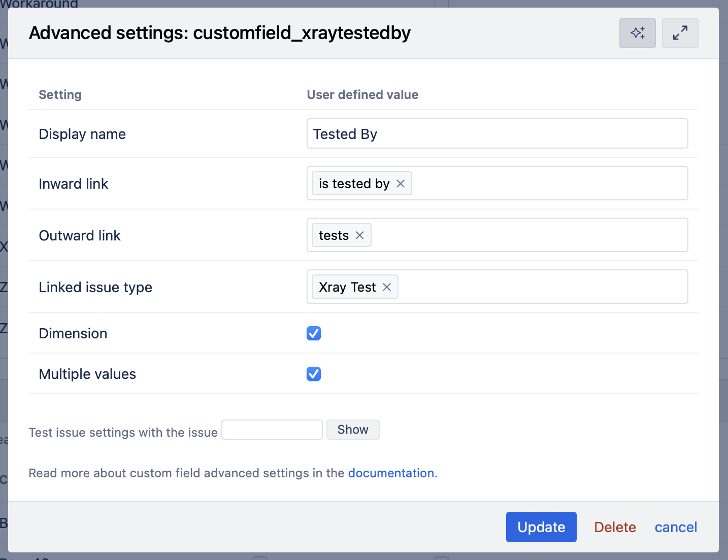The height and width of the screenshot is (560, 728).
Task: Click the Update button
Action: pos(541,527)
